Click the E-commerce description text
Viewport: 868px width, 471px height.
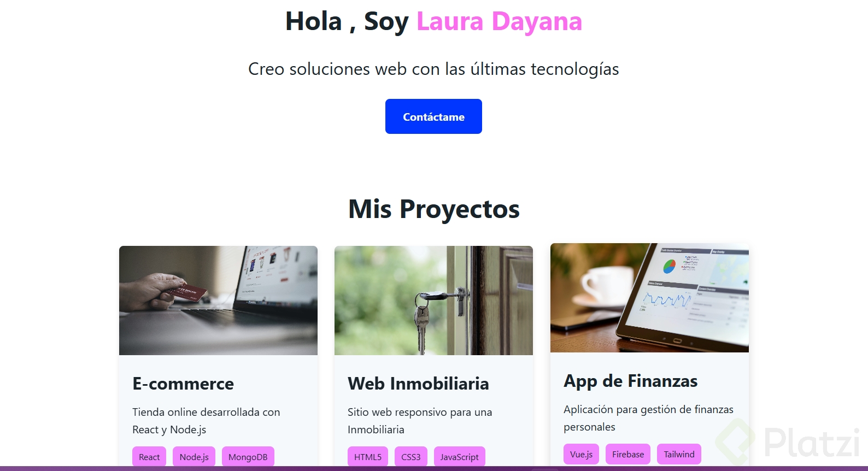(x=206, y=421)
